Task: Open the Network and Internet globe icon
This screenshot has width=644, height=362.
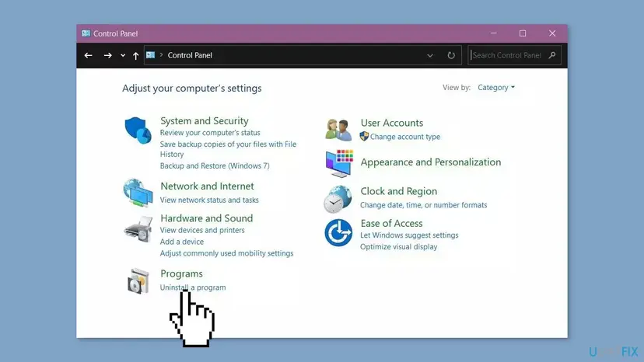Action: coord(138,193)
